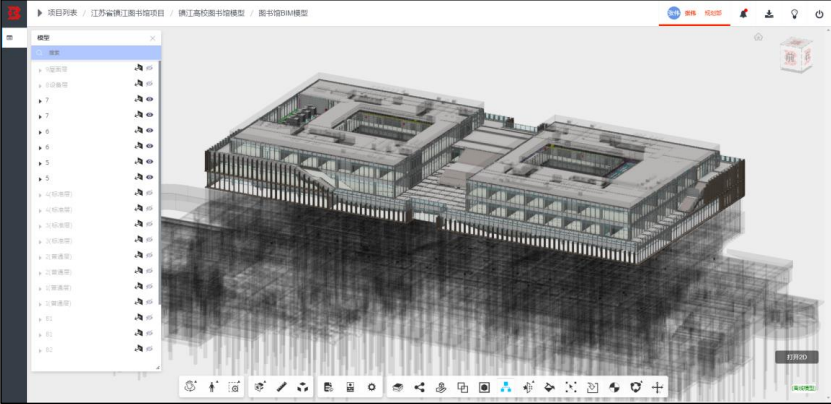Open the notifications bell
This screenshot has width=831, height=404.
coord(744,14)
